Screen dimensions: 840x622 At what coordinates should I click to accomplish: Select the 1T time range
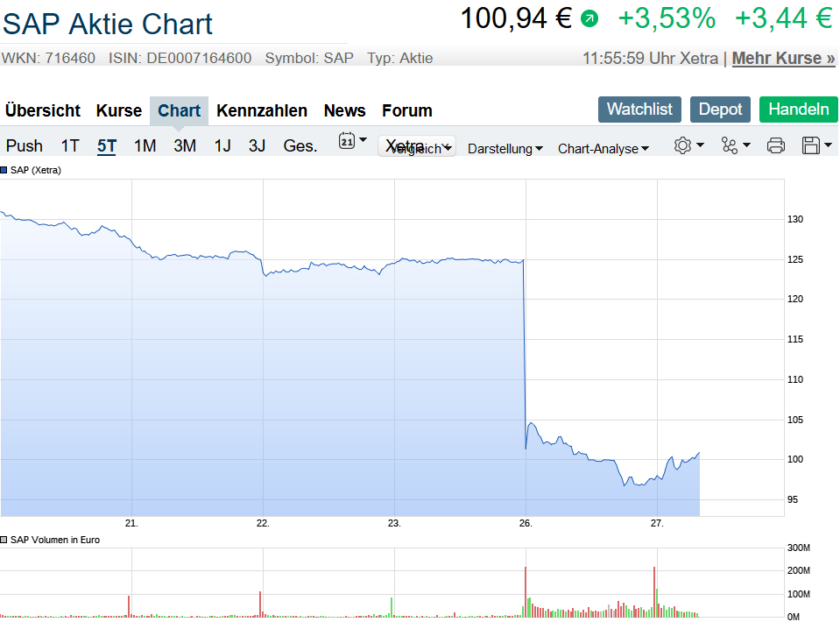(x=70, y=145)
